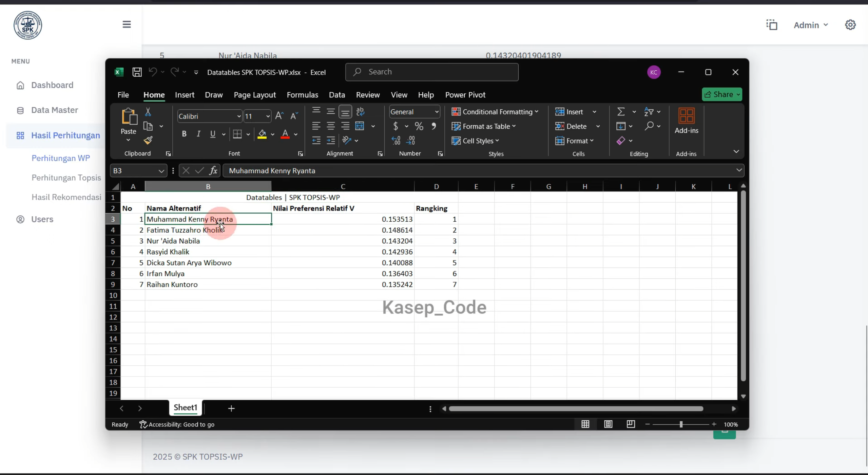This screenshot has width=868, height=475.
Task: Click the Accounting dollar format icon
Action: point(396,126)
